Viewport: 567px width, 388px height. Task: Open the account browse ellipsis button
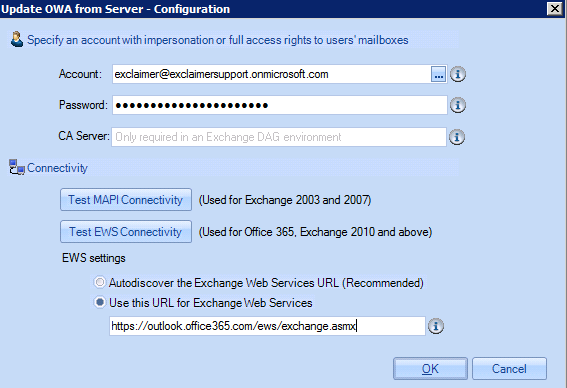[x=438, y=74]
